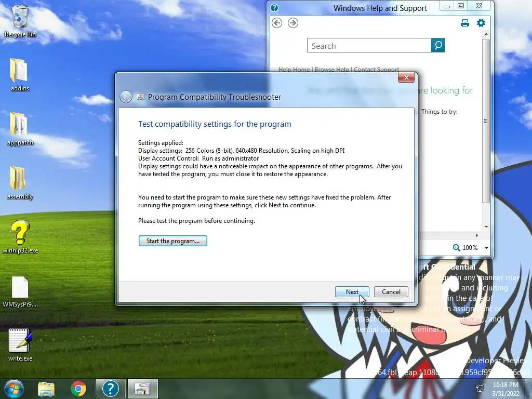Open the Recycle Bin desktop icon

(x=20, y=21)
